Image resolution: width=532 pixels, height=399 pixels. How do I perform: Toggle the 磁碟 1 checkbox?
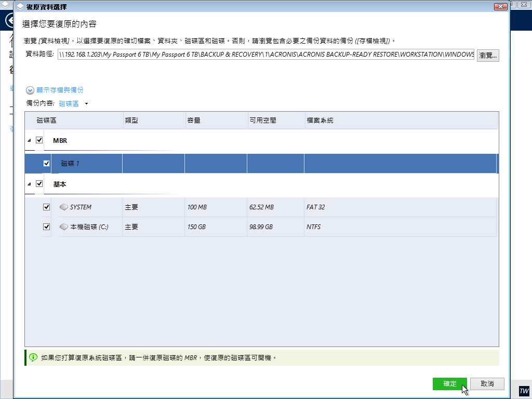pyautogui.click(x=47, y=164)
